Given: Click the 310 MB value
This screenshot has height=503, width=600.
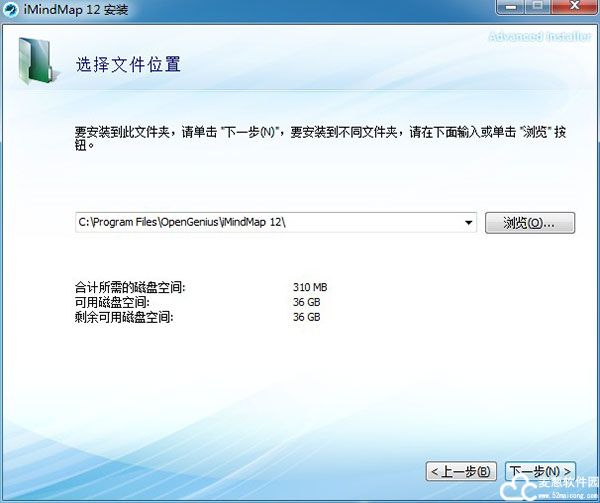Looking at the screenshot, I should [x=310, y=287].
